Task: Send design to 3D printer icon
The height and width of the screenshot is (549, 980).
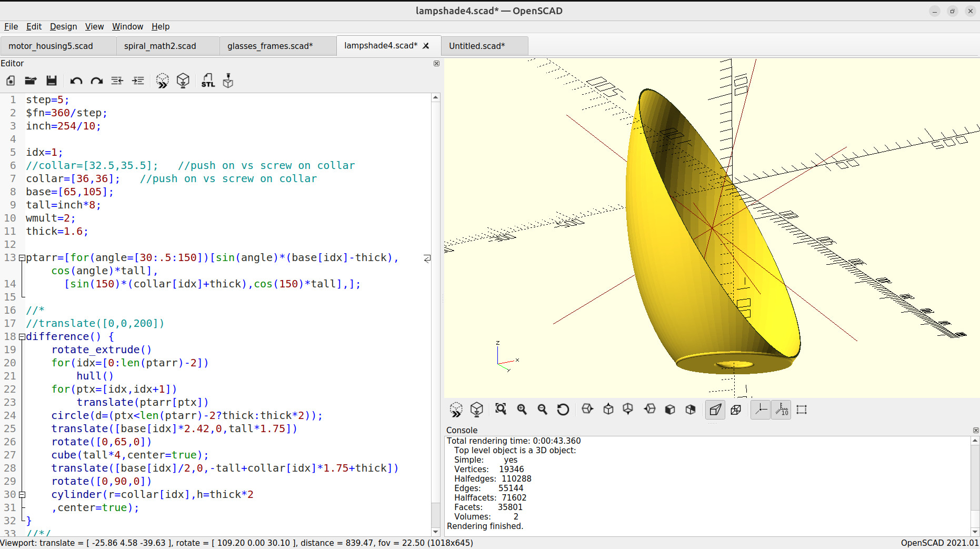Action: pyautogui.click(x=228, y=81)
